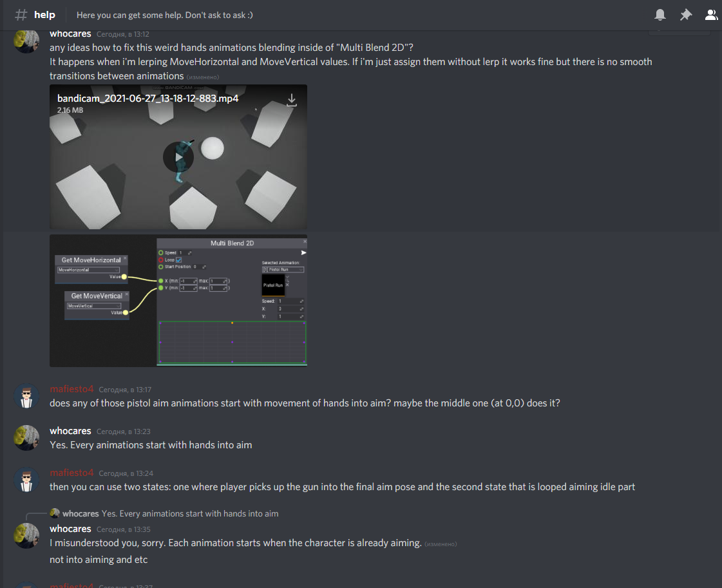This screenshot has height=588, width=722.
Task: Open MoveVertical dropdown in node image
Action: coord(94,306)
